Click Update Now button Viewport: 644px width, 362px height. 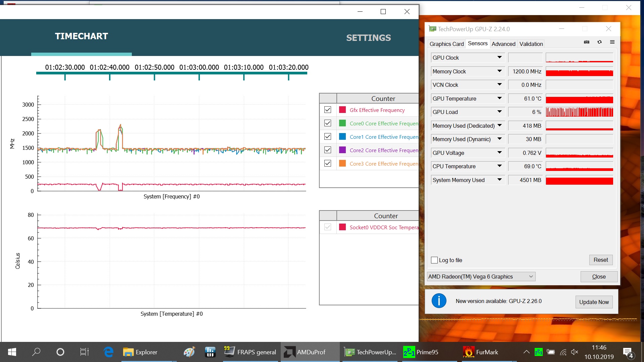click(x=594, y=302)
